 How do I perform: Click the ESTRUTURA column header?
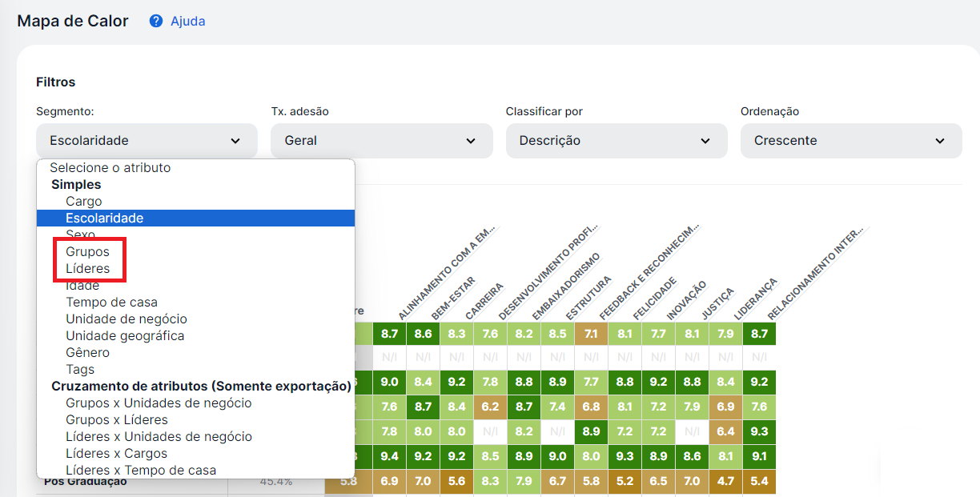pos(588,299)
